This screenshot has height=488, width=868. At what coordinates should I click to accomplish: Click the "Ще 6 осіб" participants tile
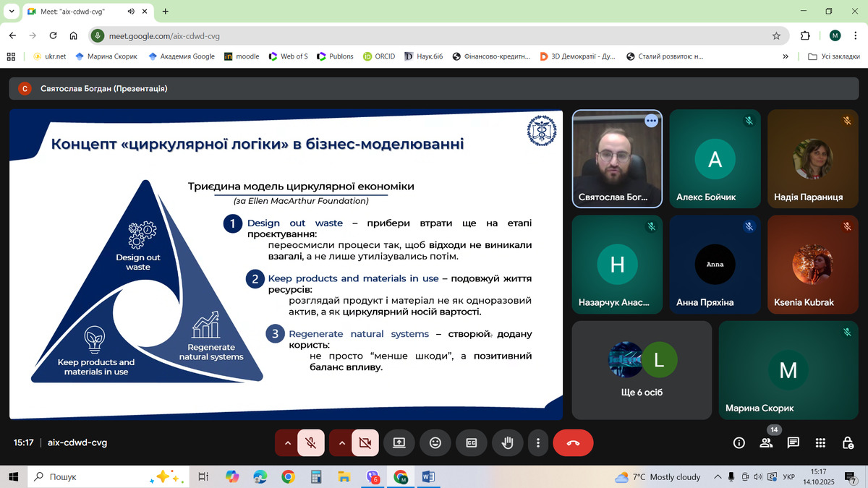642,369
